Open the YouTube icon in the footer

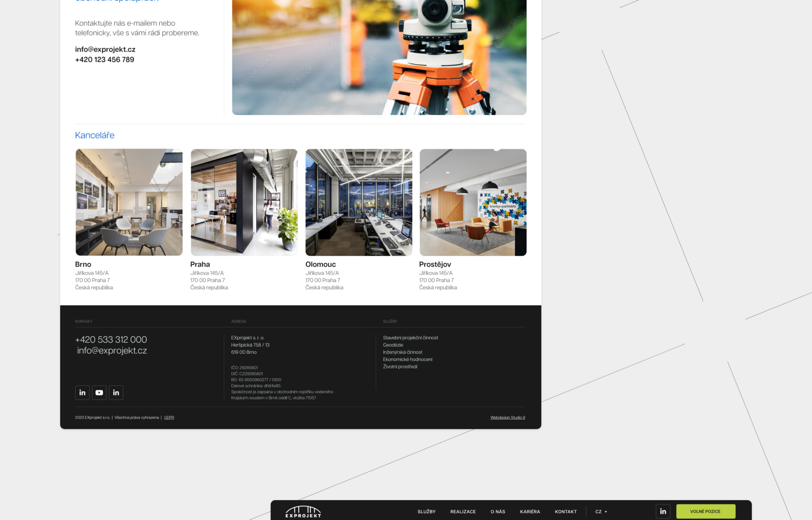(x=99, y=392)
